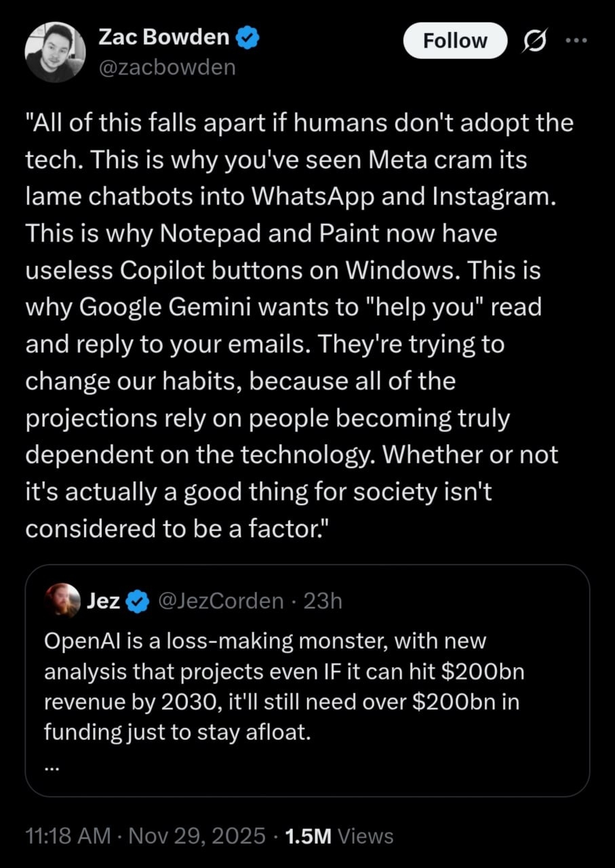Open the @JezCorden handle
The height and width of the screenshot is (868, 615).
click(x=220, y=601)
